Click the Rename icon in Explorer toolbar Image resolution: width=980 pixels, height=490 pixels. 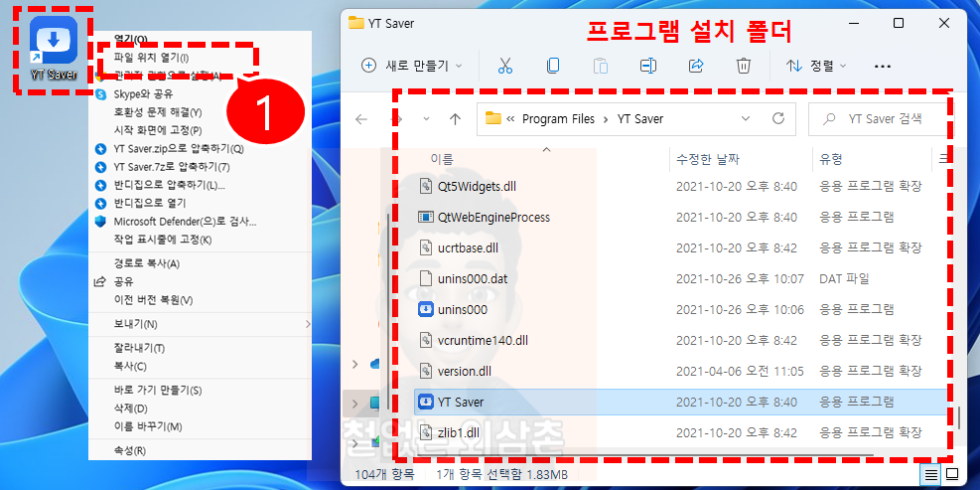click(648, 66)
